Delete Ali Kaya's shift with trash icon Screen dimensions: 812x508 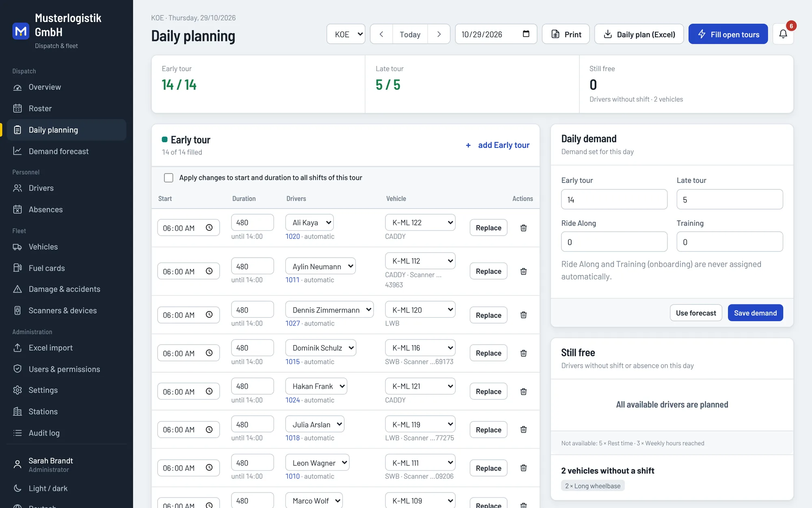coord(523,228)
